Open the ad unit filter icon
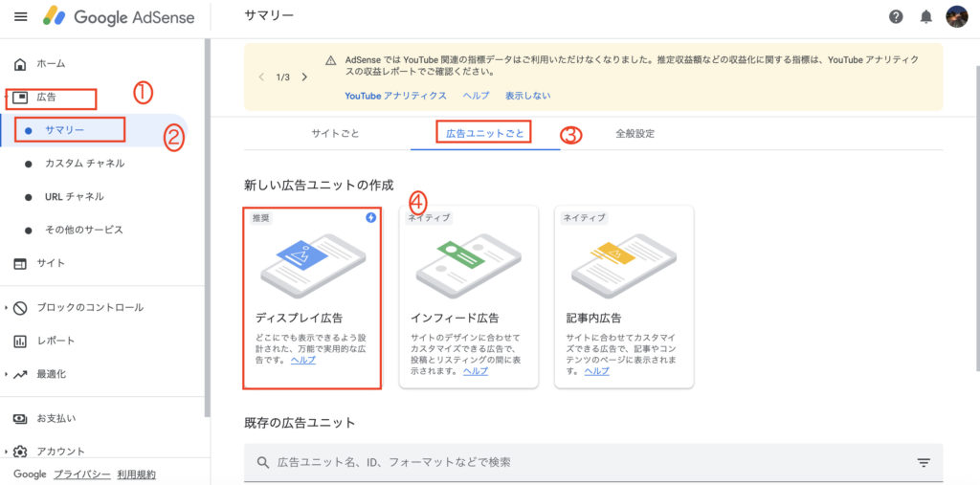Screen dimensions: 980x485 pos(924,462)
